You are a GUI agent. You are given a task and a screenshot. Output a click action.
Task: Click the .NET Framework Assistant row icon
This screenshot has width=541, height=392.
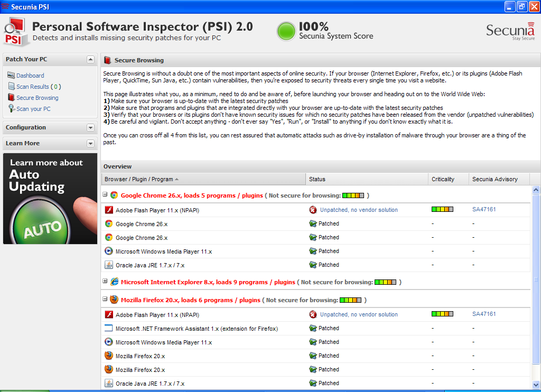click(x=109, y=328)
